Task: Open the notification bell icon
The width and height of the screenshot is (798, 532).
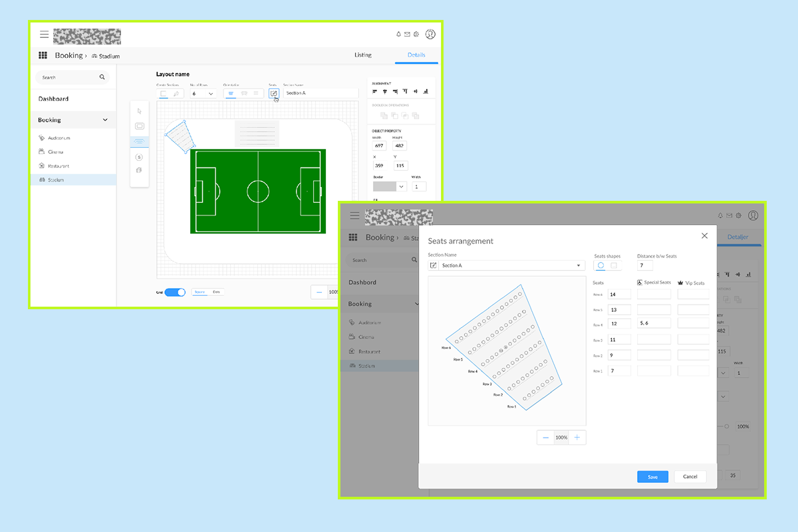Action: pos(398,34)
